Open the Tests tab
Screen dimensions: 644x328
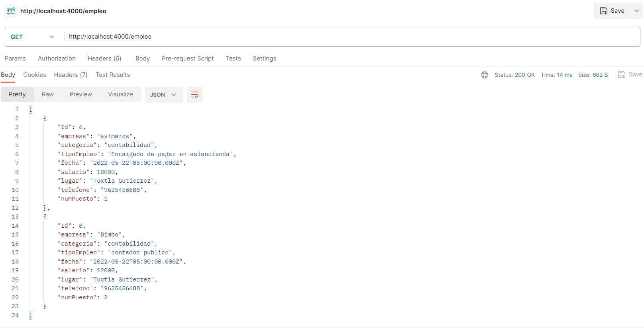[233, 59]
